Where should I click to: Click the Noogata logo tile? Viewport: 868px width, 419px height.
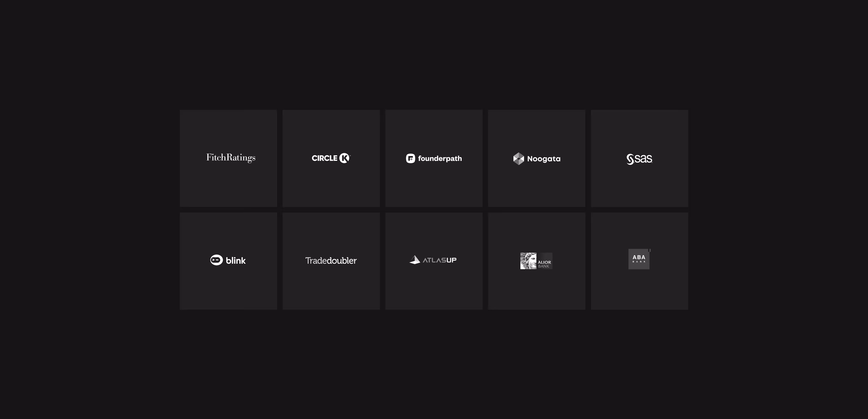(537, 158)
